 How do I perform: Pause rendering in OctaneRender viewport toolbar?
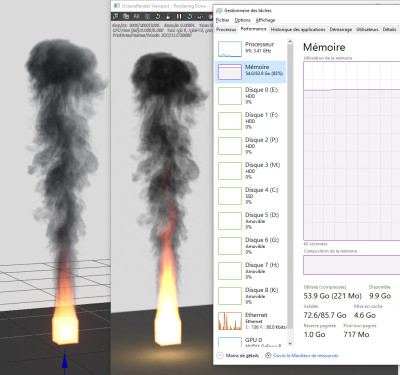[179, 16]
